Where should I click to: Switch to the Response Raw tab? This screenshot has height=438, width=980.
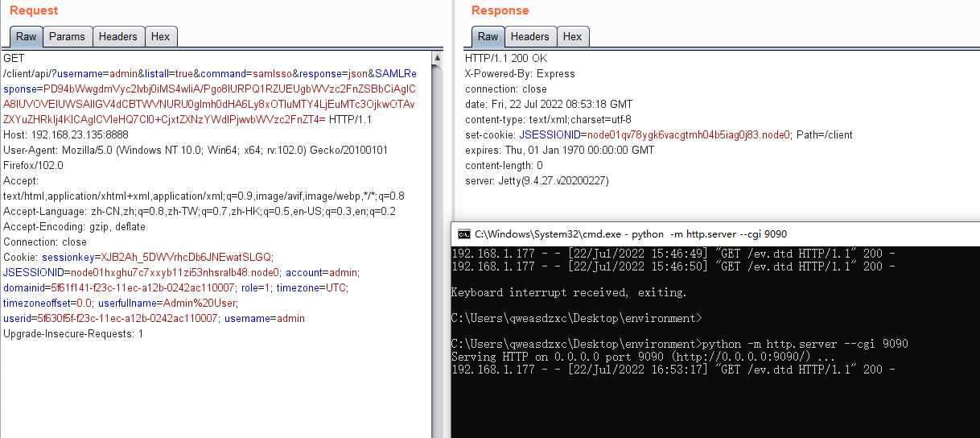tap(488, 36)
